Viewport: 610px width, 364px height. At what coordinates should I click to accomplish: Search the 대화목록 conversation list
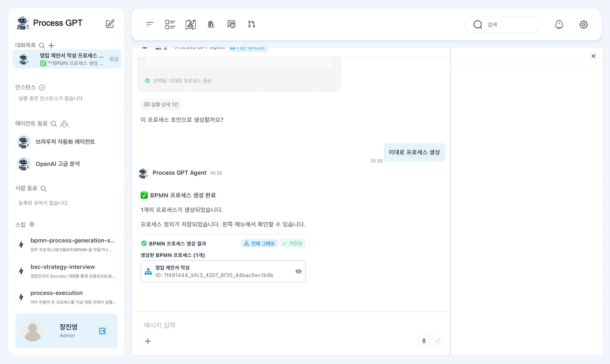[x=42, y=46]
